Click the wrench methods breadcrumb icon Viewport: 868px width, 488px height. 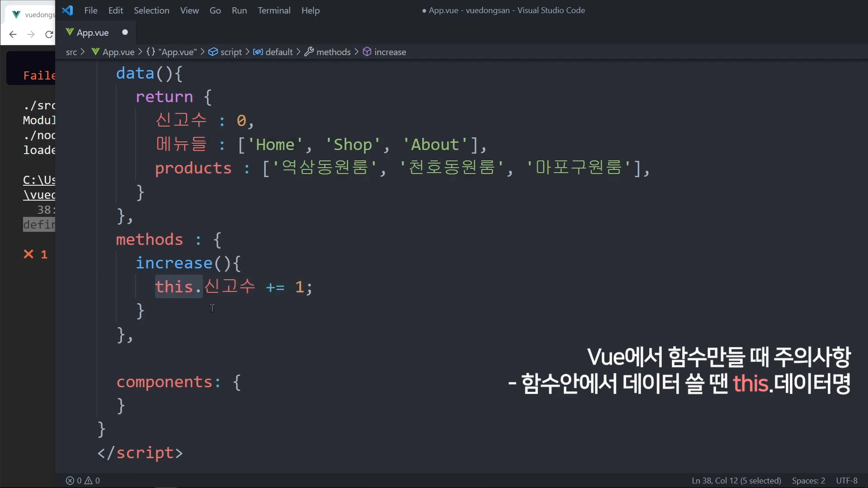click(309, 52)
